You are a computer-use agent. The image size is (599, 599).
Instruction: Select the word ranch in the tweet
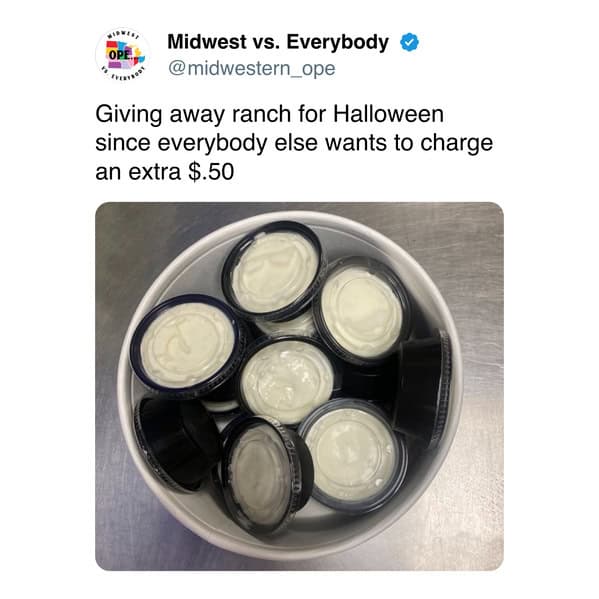tap(261, 114)
